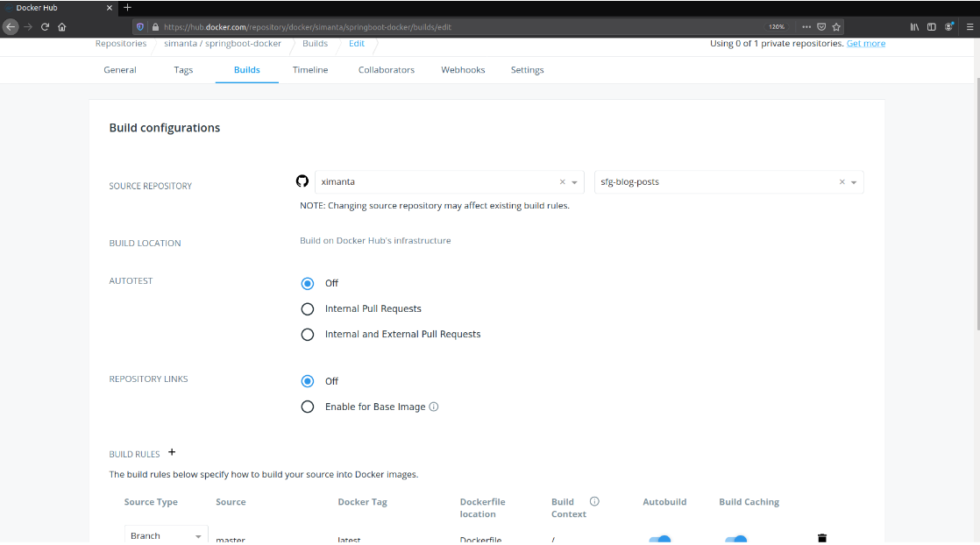Click the GitHub logo beside ximanta
Screen dimensions: 980x545
[302, 181]
